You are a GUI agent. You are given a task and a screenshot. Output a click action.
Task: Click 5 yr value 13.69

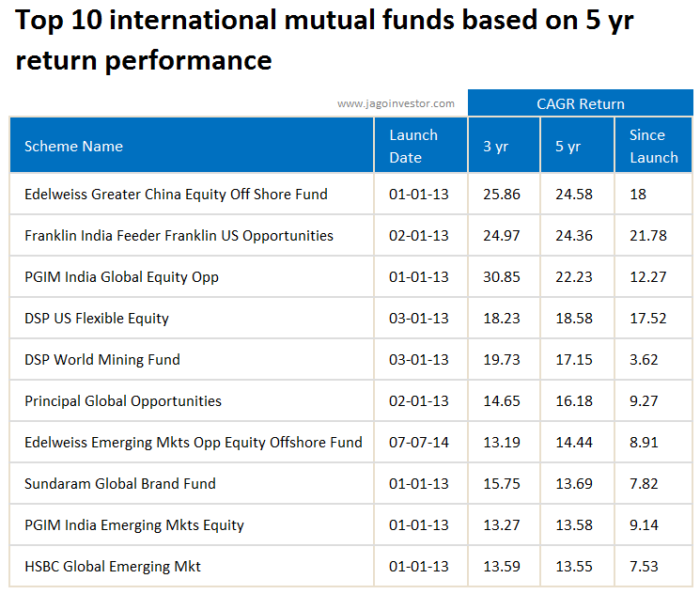tap(574, 484)
